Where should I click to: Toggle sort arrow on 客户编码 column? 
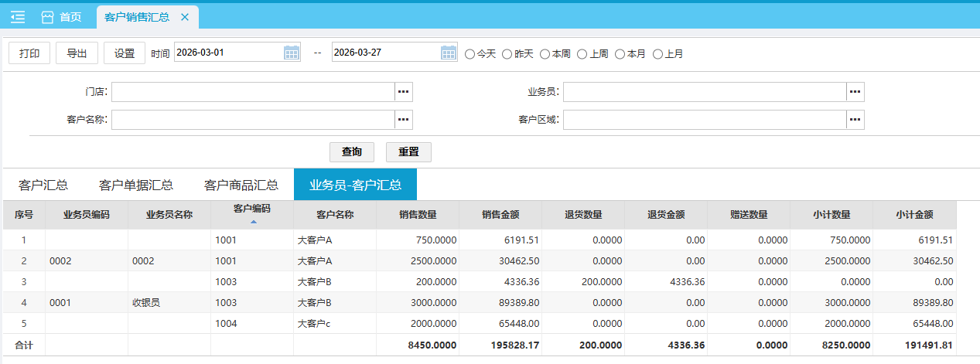(252, 222)
